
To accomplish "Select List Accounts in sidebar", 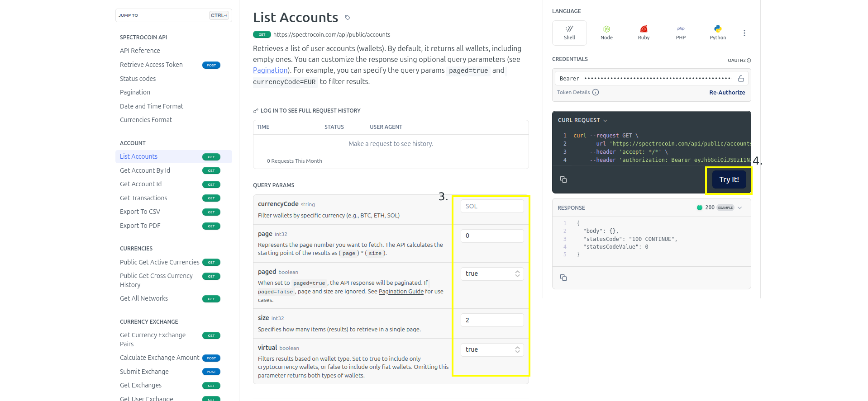I will click(174, 156).
